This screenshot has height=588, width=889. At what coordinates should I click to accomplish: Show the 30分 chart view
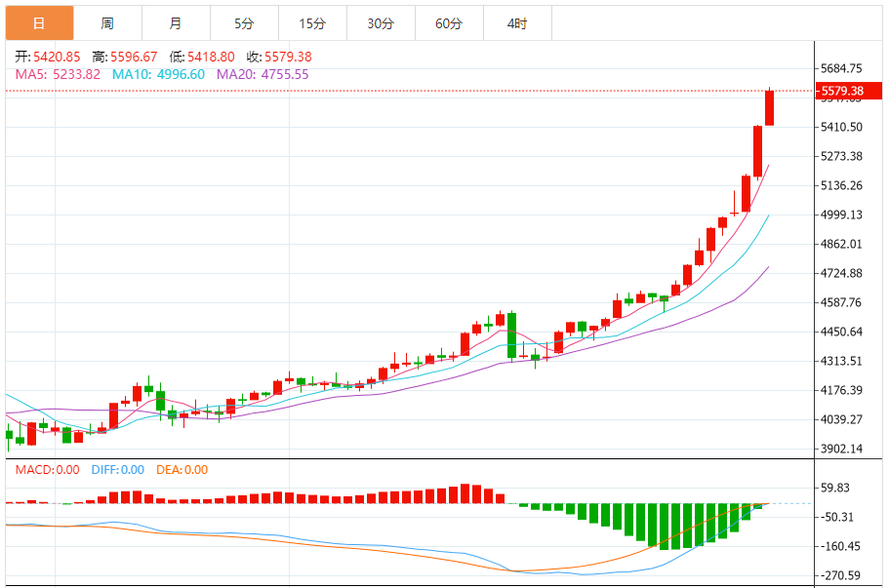pyautogui.click(x=380, y=22)
